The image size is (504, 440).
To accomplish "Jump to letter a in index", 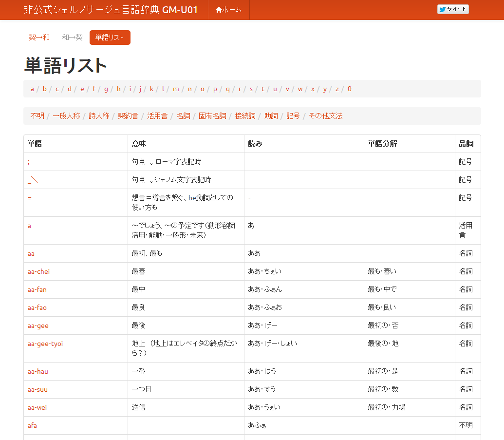I will [32, 89].
